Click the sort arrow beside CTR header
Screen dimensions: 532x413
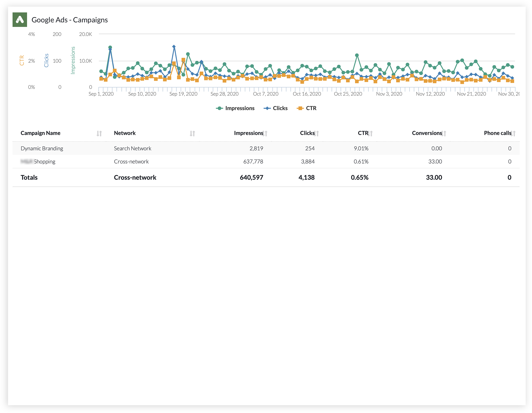point(371,133)
